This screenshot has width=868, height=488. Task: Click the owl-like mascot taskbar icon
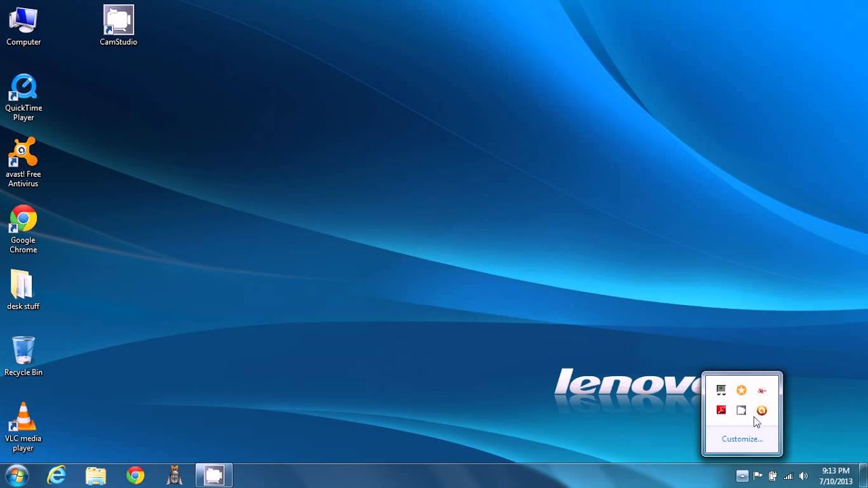point(175,476)
